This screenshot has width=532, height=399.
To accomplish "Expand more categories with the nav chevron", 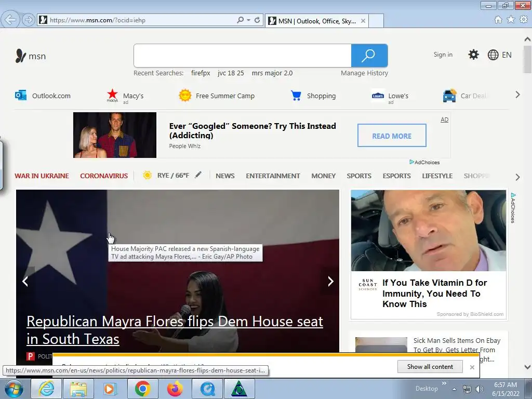I will pos(517,177).
